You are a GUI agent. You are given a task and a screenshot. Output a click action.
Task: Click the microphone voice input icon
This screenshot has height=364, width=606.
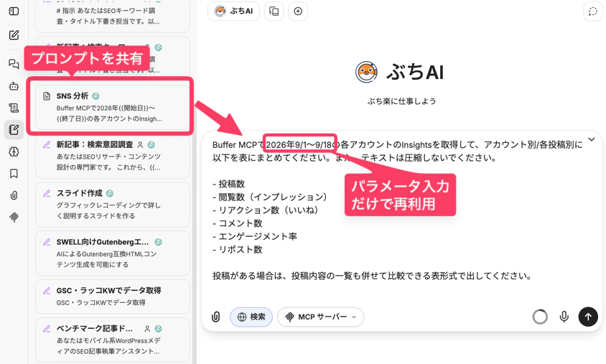coord(564,317)
